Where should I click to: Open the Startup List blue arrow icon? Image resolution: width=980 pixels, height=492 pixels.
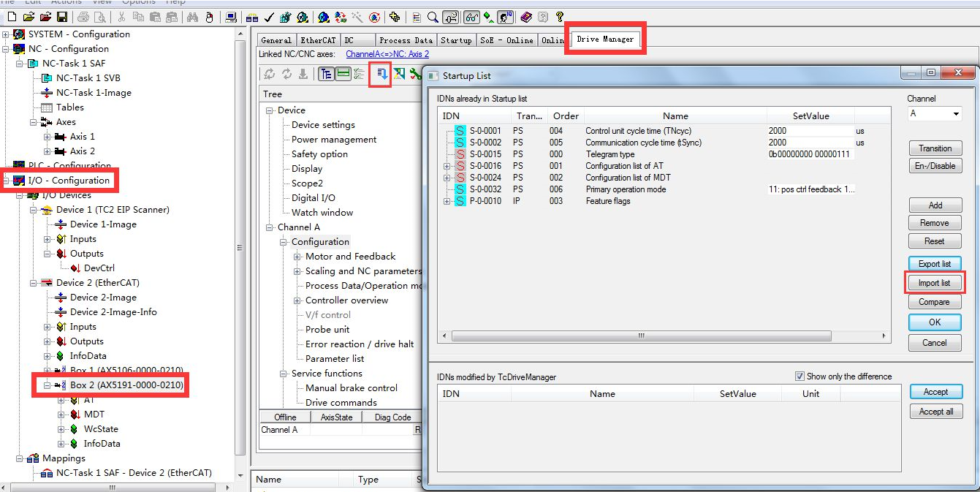click(x=381, y=74)
